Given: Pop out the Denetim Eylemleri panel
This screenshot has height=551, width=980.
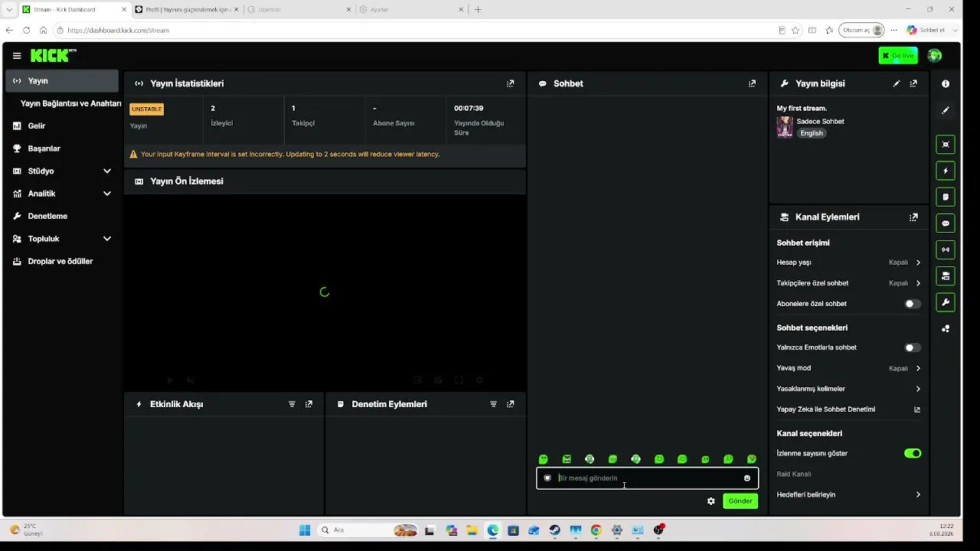Looking at the screenshot, I should pyautogui.click(x=511, y=404).
